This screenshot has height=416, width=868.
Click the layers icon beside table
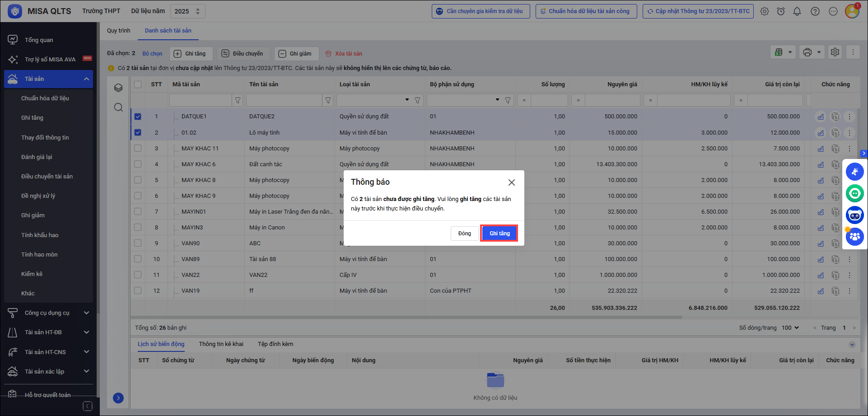pyautogui.click(x=118, y=88)
